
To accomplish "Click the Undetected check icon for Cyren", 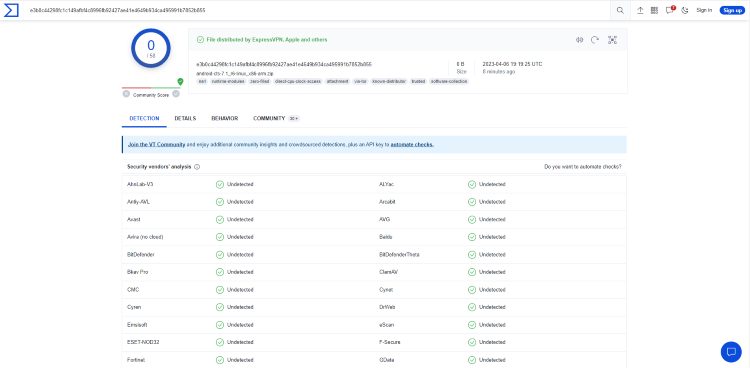I will [x=220, y=307].
